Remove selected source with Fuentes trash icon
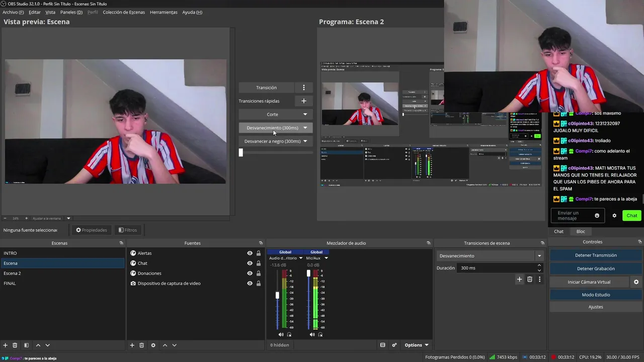The width and height of the screenshot is (644, 362). pyautogui.click(x=142, y=345)
